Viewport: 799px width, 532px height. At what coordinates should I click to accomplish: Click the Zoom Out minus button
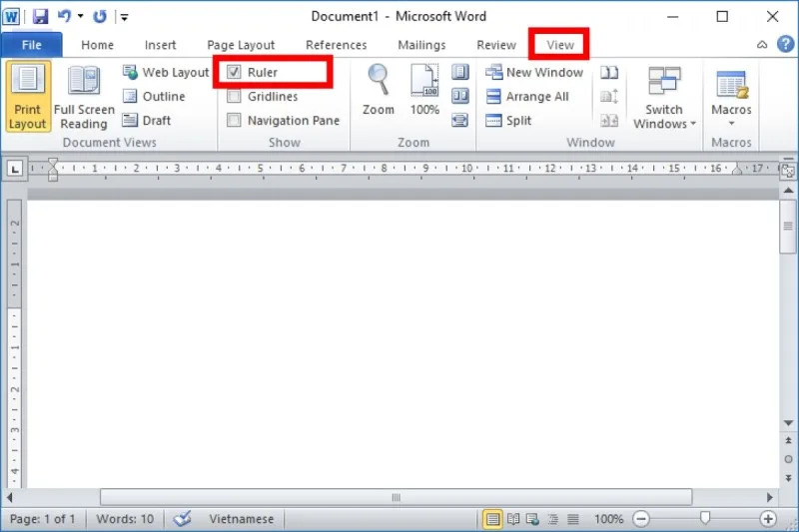pos(641,519)
